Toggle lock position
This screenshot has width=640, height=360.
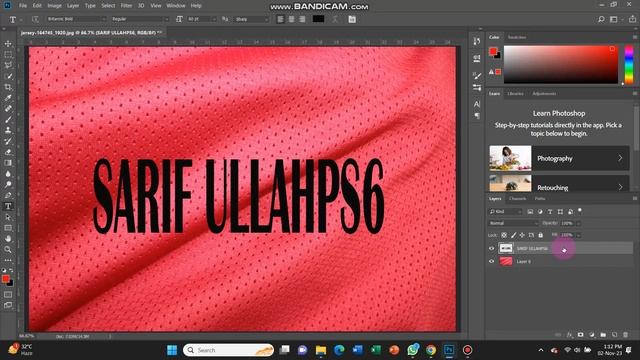pos(522,235)
